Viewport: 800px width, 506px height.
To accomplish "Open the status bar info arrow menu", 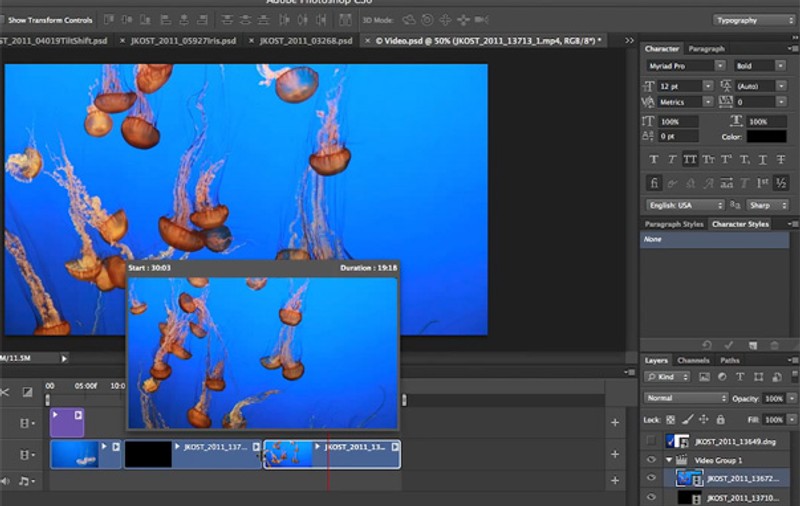I will click(64, 359).
